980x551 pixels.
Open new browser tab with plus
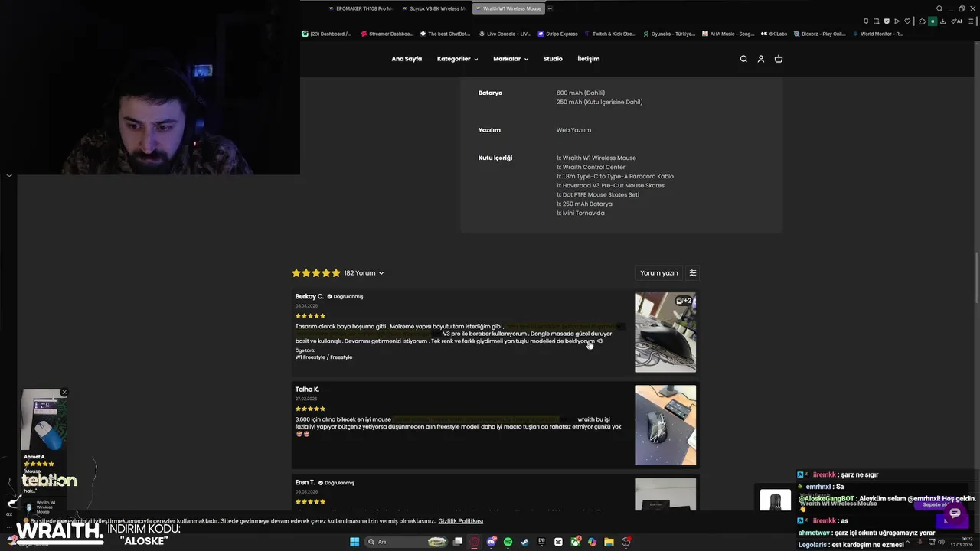[x=550, y=8]
